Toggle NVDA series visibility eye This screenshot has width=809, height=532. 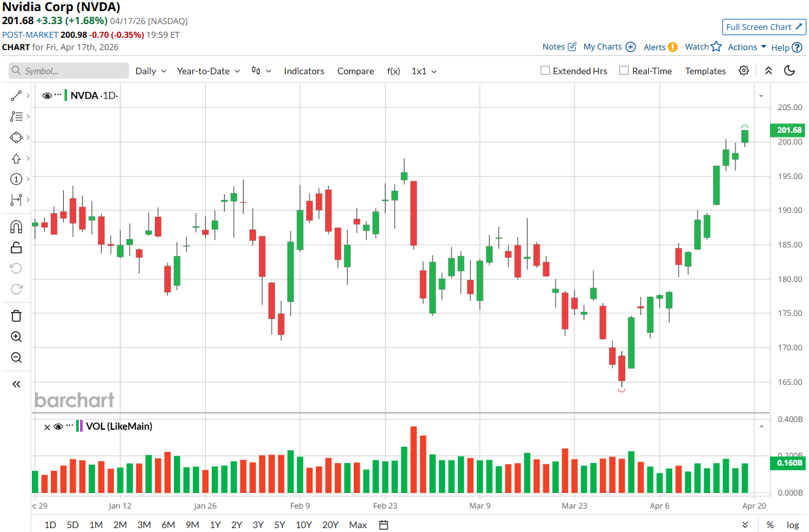pyautogui.click(x=47, y=96)
